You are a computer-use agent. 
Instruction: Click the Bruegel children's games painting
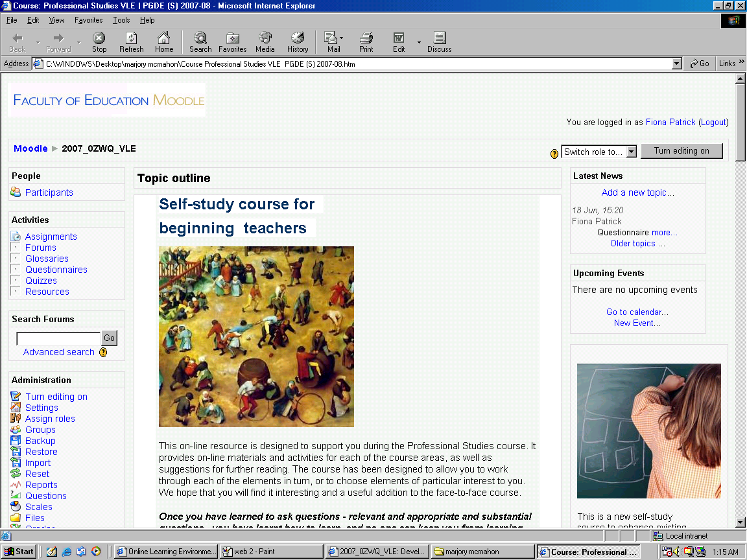click(256, 336)
